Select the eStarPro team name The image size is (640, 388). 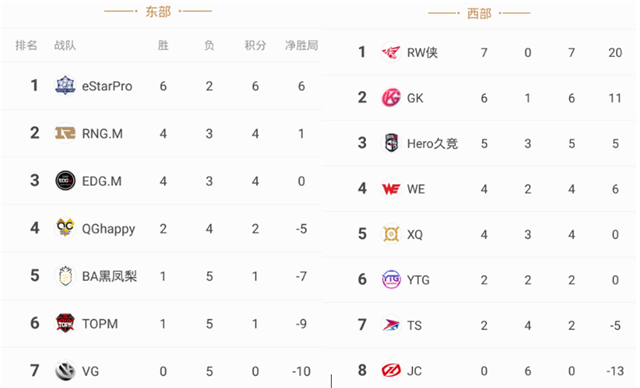point(107,86)
